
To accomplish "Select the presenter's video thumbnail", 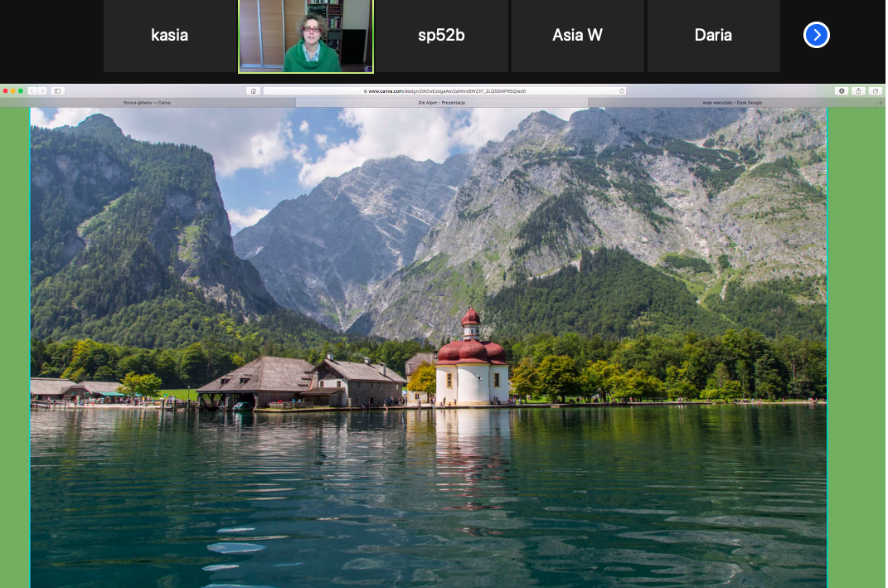I will pos(306,36).
